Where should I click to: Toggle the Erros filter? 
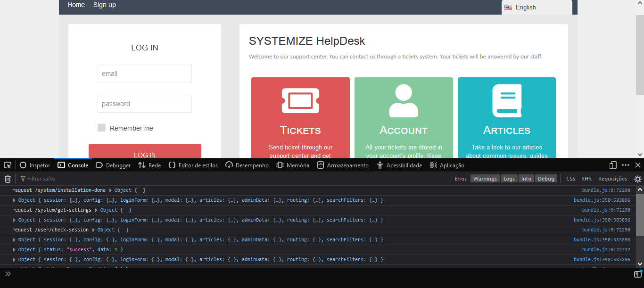tap(461, 179)
